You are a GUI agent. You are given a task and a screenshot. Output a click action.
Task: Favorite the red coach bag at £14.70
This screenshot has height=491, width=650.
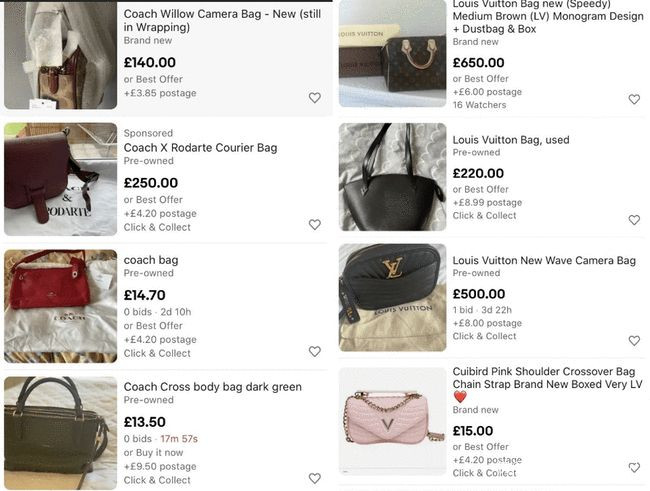click(x=314, y=352)
